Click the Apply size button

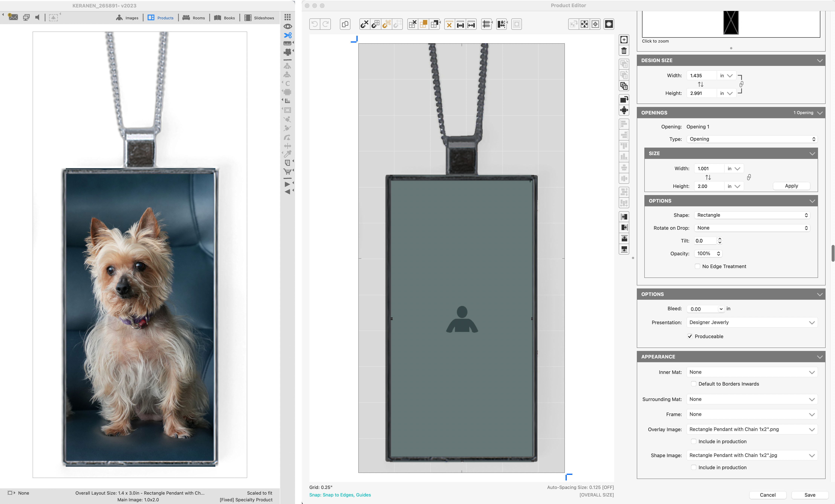(791, 186)
